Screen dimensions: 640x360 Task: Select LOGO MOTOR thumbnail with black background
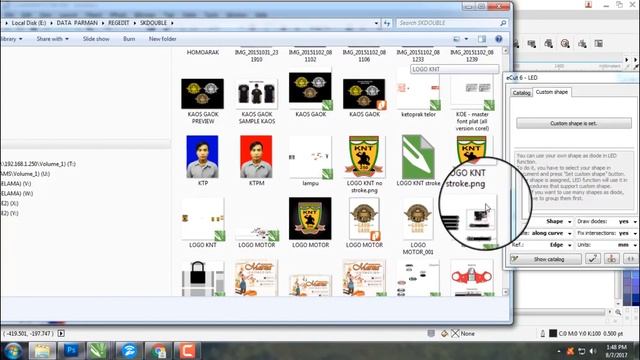[310, 219]
